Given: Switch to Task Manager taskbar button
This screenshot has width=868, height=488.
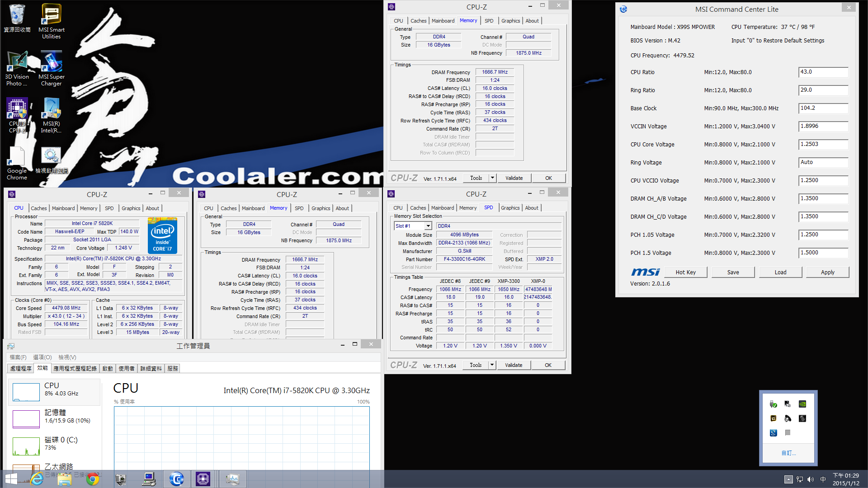Looking at the screenshot, I should pyautogui.click(x=232, y=479).
